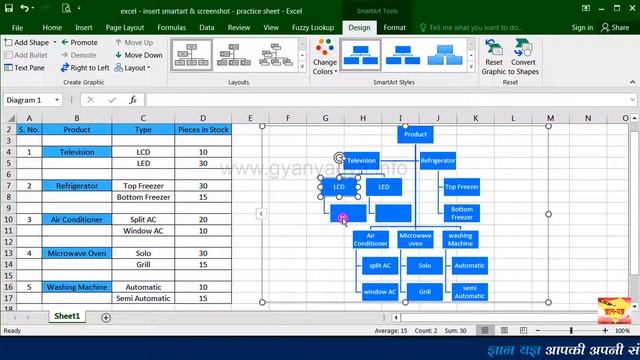
Task: Add a new sheet with the plus icon
Action: click(x=106, y=318)
